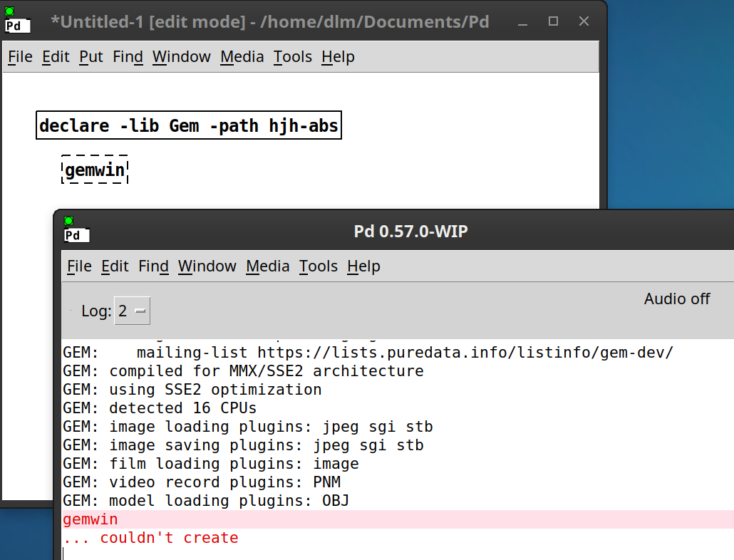Open Edit menu in Untitled-1 patch window
Screen dimensions: 734x560
tap(56, 56)
